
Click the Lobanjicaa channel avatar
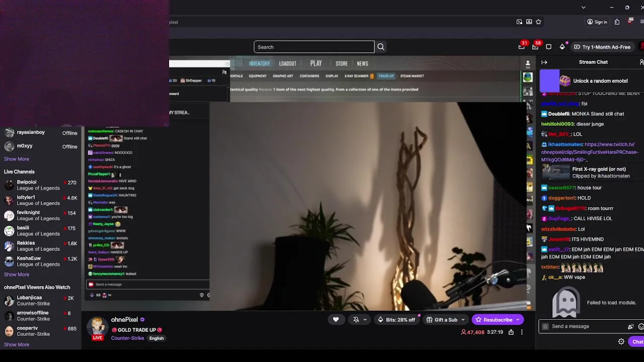coord(9,301)
